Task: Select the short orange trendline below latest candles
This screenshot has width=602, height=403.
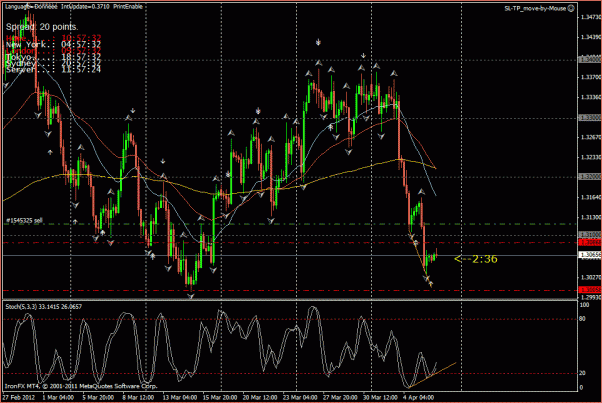Action: point(420,261)
